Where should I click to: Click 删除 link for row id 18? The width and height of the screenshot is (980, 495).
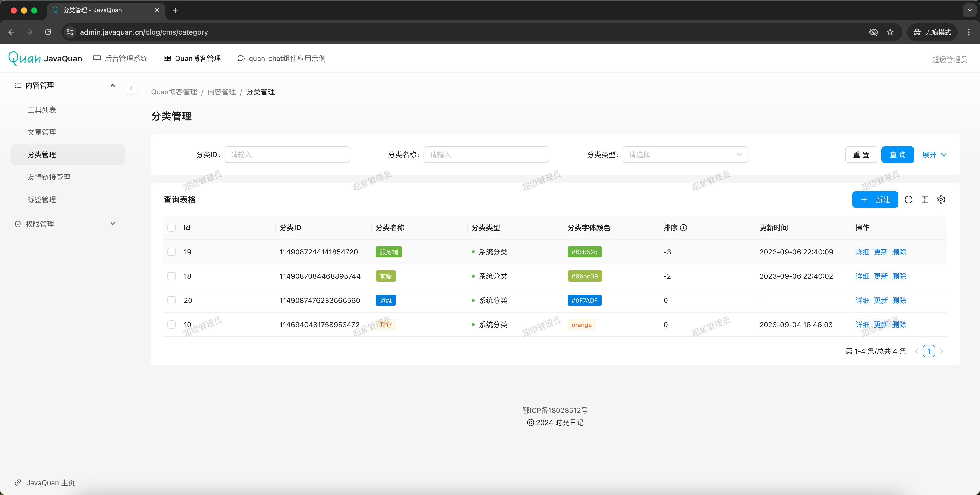pyautogui.click(x=899, y=276)
